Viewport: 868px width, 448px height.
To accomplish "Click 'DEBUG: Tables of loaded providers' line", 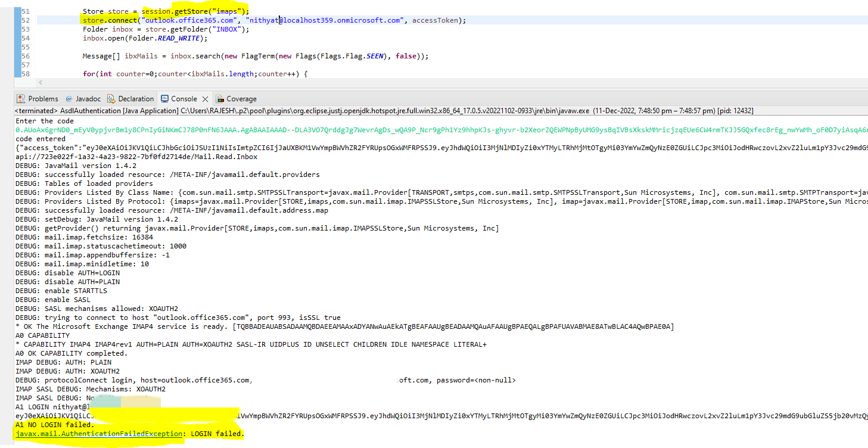I will pos(84,183).
